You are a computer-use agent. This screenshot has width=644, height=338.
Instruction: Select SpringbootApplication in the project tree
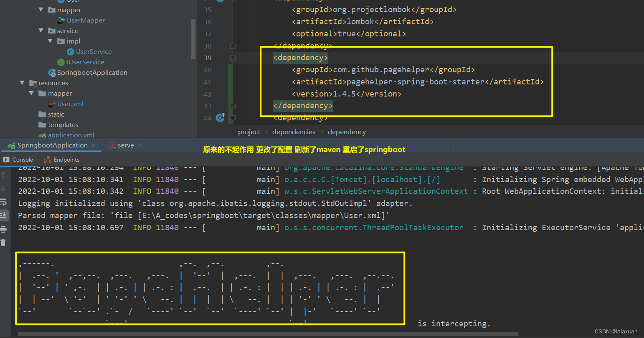[x=92, y=72]
